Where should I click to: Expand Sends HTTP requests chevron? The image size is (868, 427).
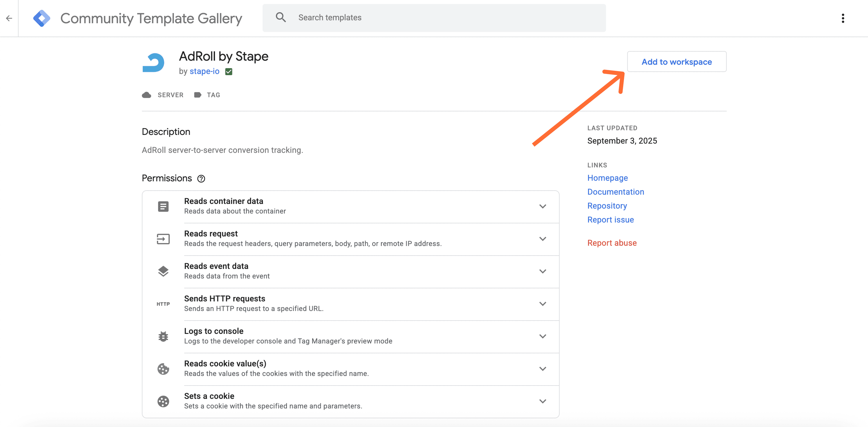(542, 304)
